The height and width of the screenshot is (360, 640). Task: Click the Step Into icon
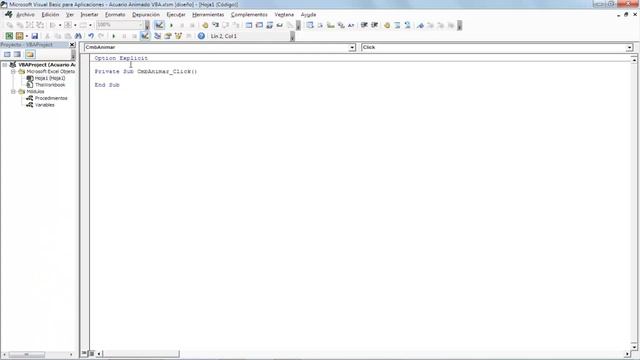pos(215,25)
